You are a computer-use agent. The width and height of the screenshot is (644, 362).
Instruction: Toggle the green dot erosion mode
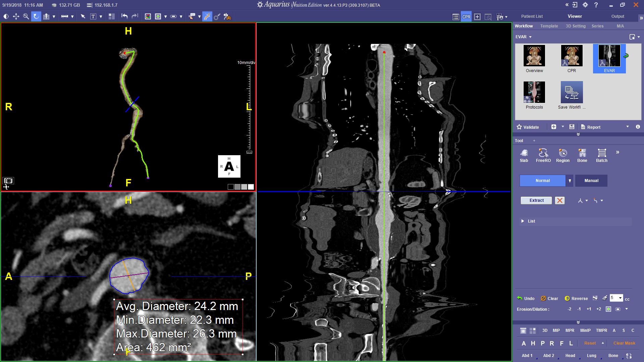(x=608, y=309)
